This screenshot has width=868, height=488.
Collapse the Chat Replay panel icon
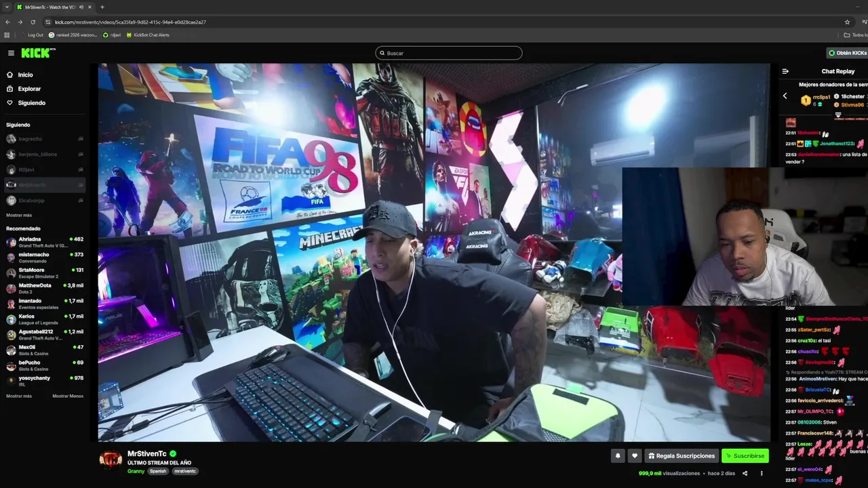785,71
